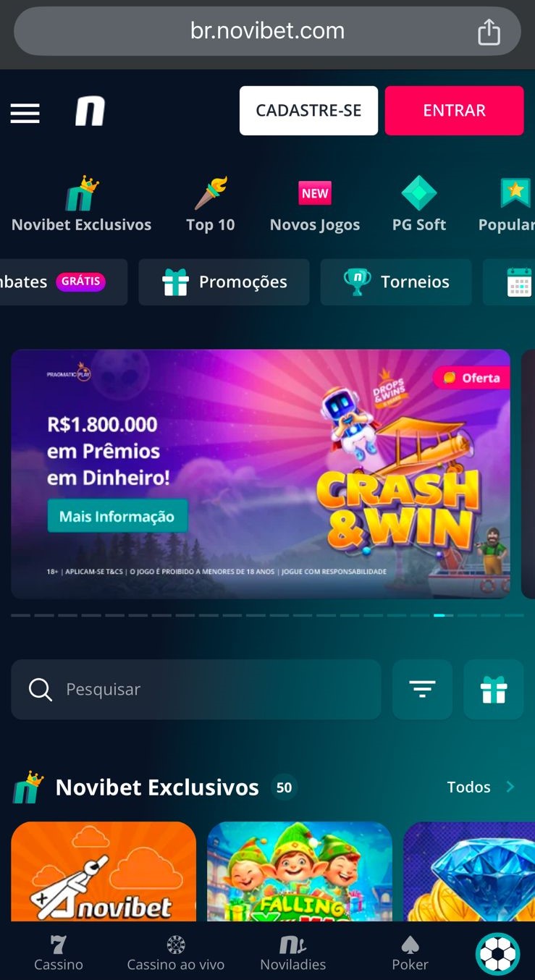Tap the browser share icon

click(489, 32)
